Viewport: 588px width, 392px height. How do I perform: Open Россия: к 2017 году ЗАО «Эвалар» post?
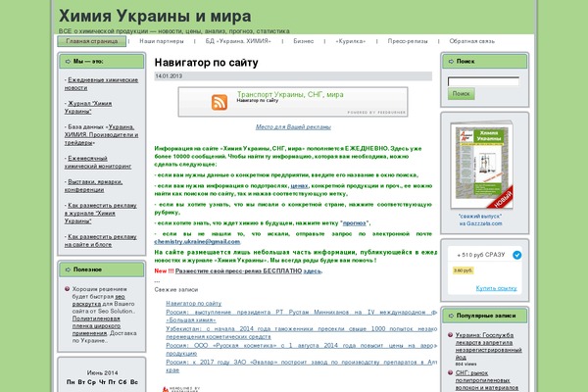[301, 366]
